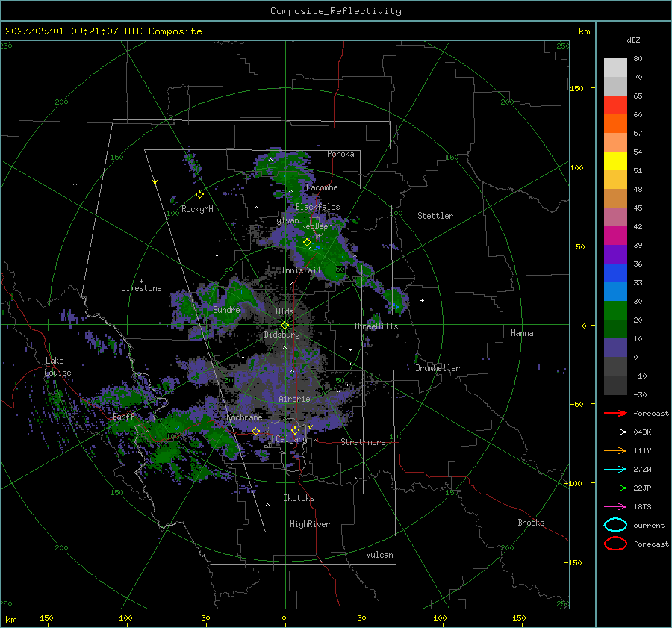Click the HighRiver town label
Viewport: 672px width, 628px height.
tap(310, 525)
